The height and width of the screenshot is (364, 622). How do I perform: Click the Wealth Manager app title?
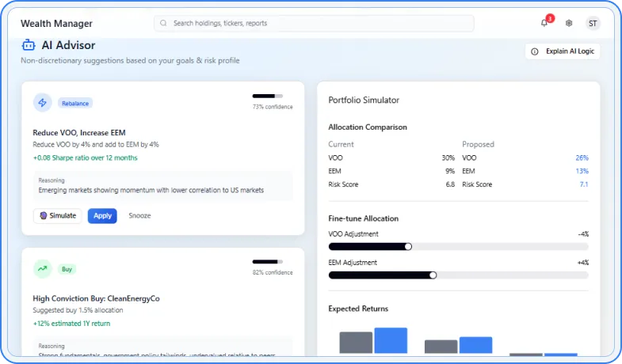tap(56, 24)
